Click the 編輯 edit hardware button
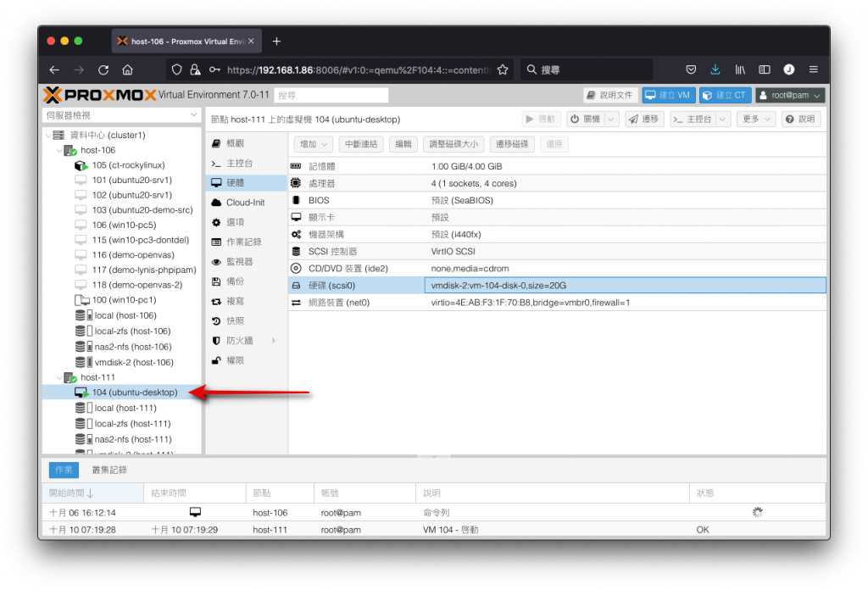 [403, 144]
